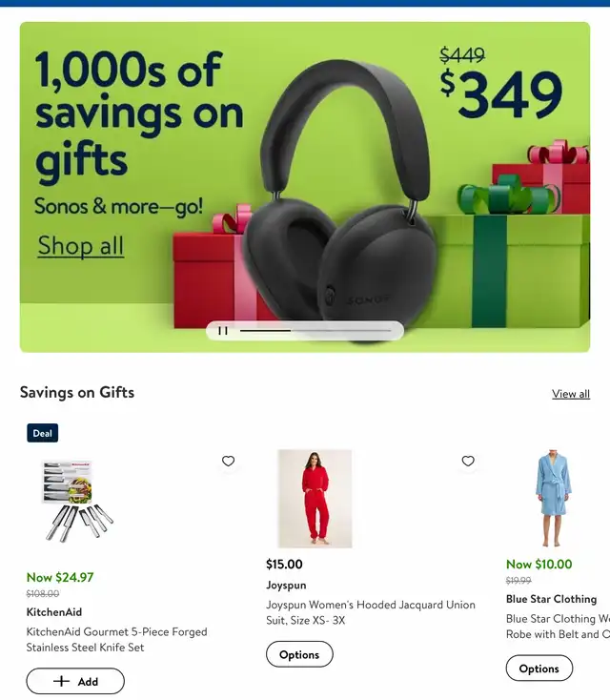Open Options for Blue Star robe
Image resolution: width=610 pixels, height=700 pixels.
point(539,669)
